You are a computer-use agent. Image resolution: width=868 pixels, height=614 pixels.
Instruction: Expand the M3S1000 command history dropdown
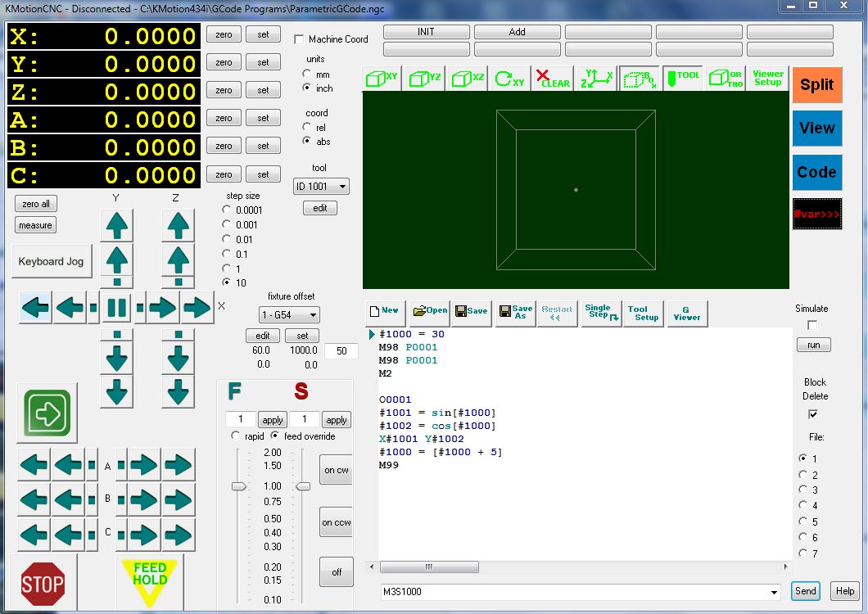[774, 592]
